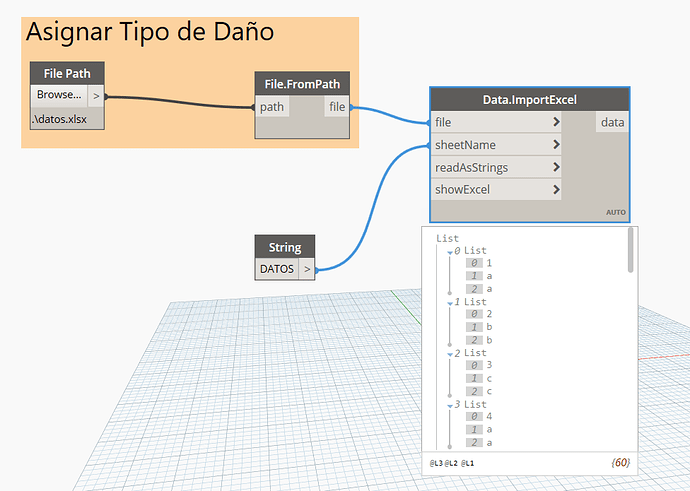Select the File.FromPath node title

[302, 84]
